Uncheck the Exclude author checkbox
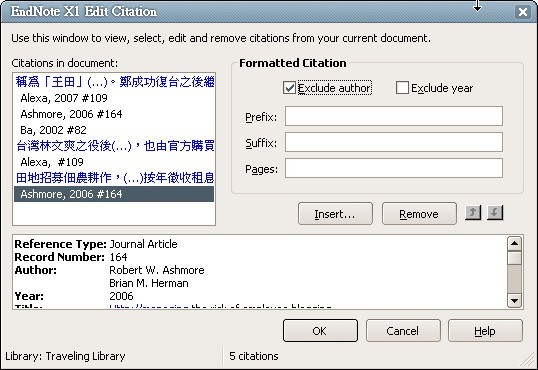The height and width of the screenshot is (370, 538). point(289,88)
